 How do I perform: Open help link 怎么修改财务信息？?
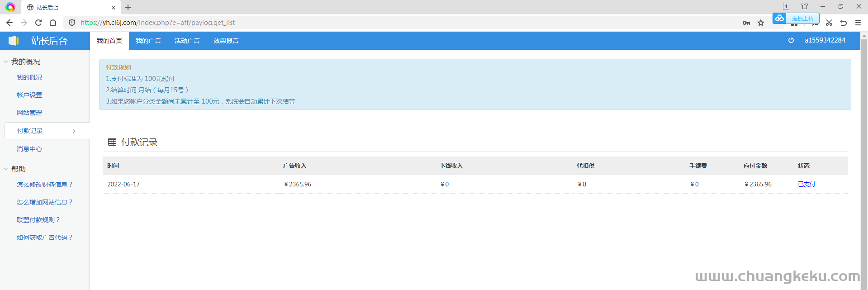click(45, 185)
